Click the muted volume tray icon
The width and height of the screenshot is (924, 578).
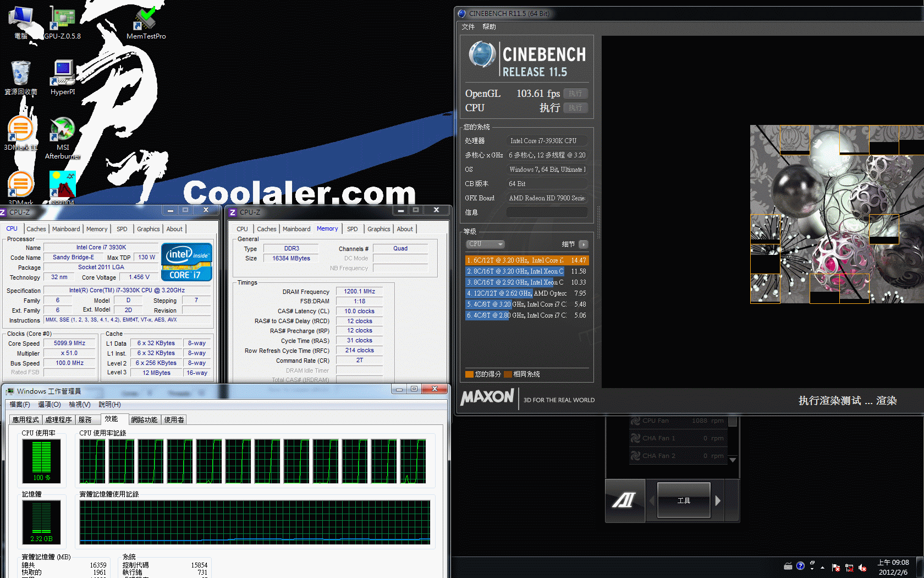click(x=862, y=568)
